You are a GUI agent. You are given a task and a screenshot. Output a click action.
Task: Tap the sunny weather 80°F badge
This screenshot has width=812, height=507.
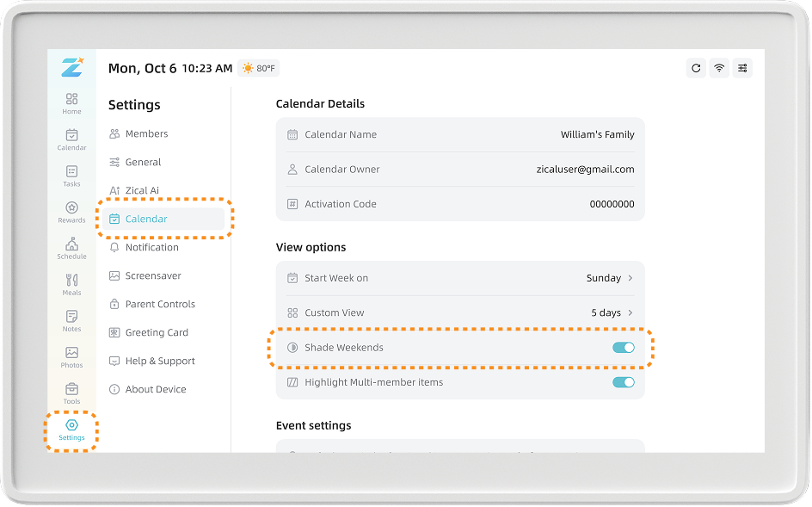(x=259, y=68)
